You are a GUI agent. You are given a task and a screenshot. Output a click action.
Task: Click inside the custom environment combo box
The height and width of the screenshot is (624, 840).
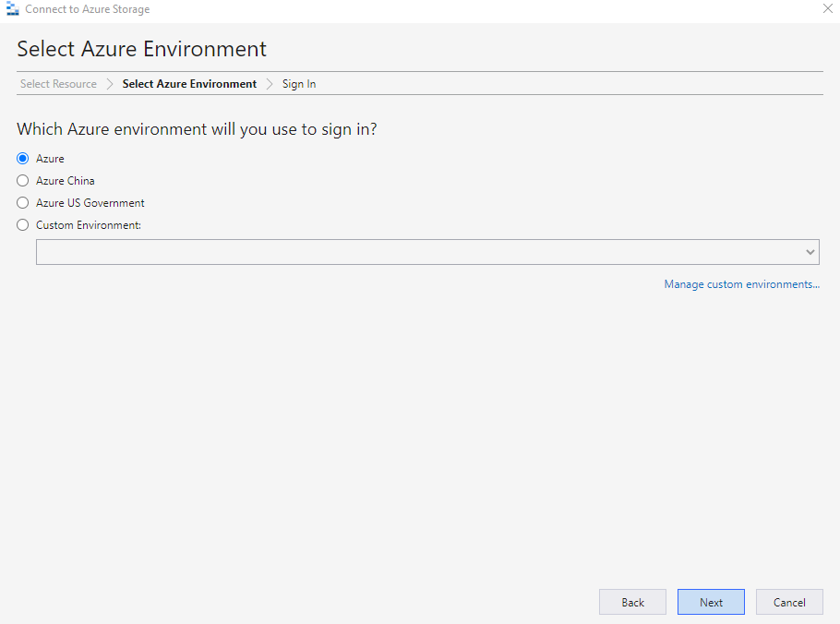(x=427, y=252)
